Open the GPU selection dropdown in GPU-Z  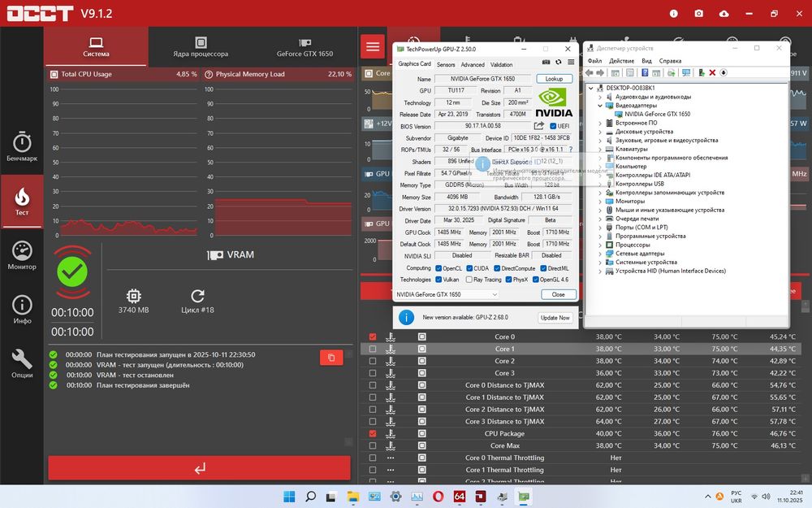point(447,294)
